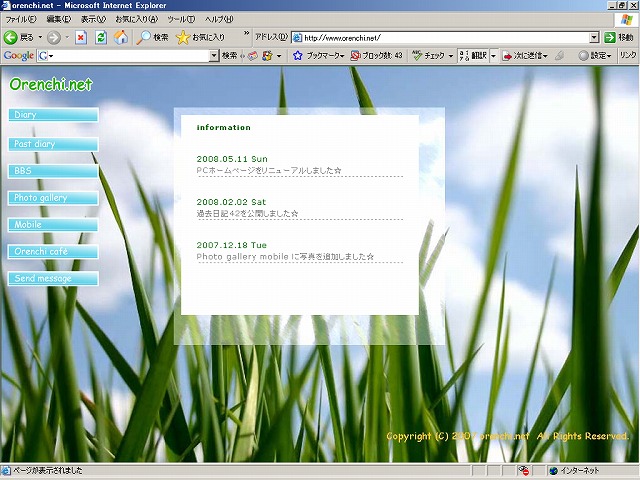640x480 pixels.
Task: Click the green Go arrow button
Action: click(610, 38)
